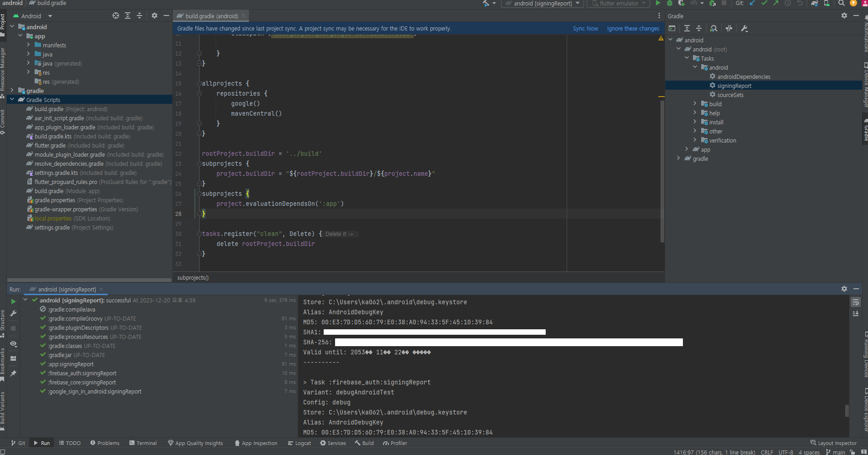Toggle eye view options in Run panel

[13, 344]
